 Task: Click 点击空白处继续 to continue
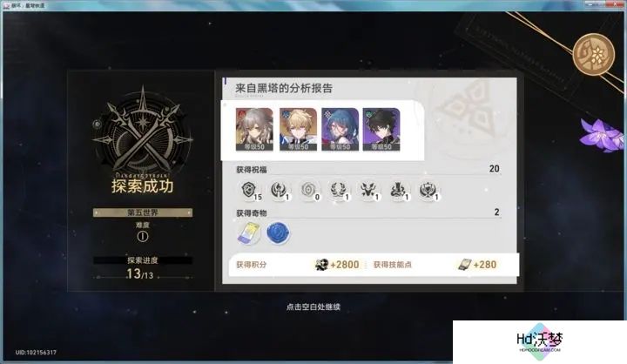(313, 307)
